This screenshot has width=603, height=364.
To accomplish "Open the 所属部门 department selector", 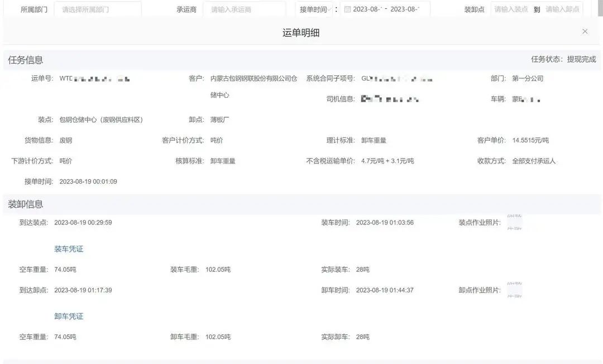I will point(98,8).
